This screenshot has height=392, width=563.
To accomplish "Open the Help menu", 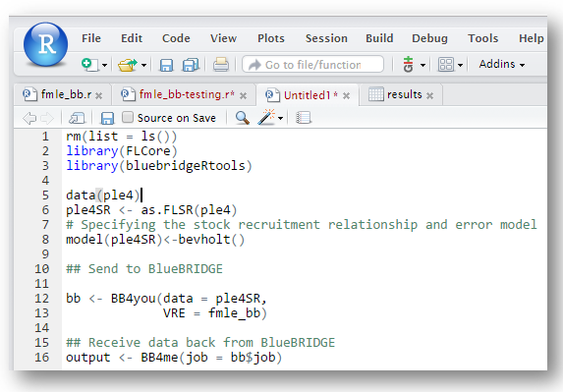I will [x=531, y=38].
